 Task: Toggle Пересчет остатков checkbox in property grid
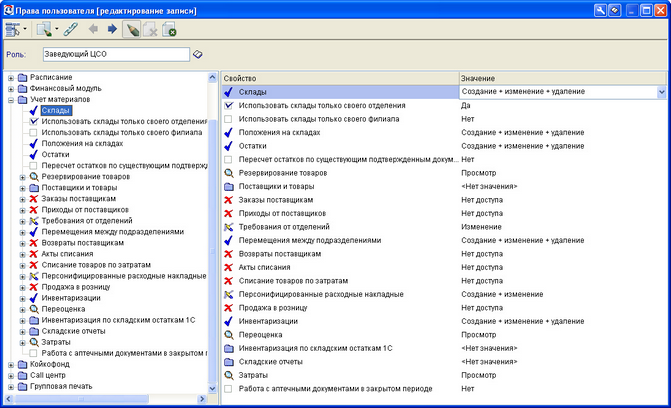[x=229, y=159]
